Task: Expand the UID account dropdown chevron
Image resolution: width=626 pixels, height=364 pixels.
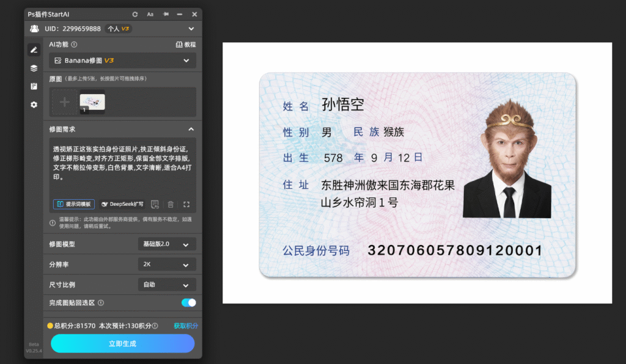Action: click(191, 29)
